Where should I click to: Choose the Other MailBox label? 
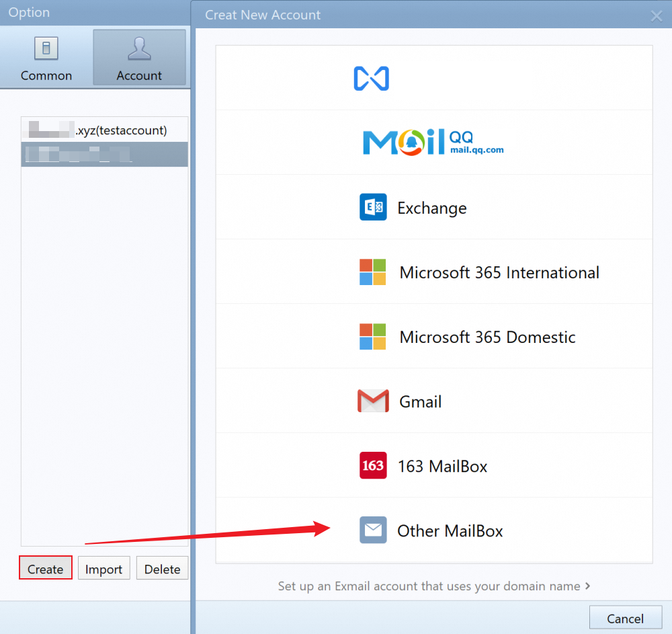point(450,531)
